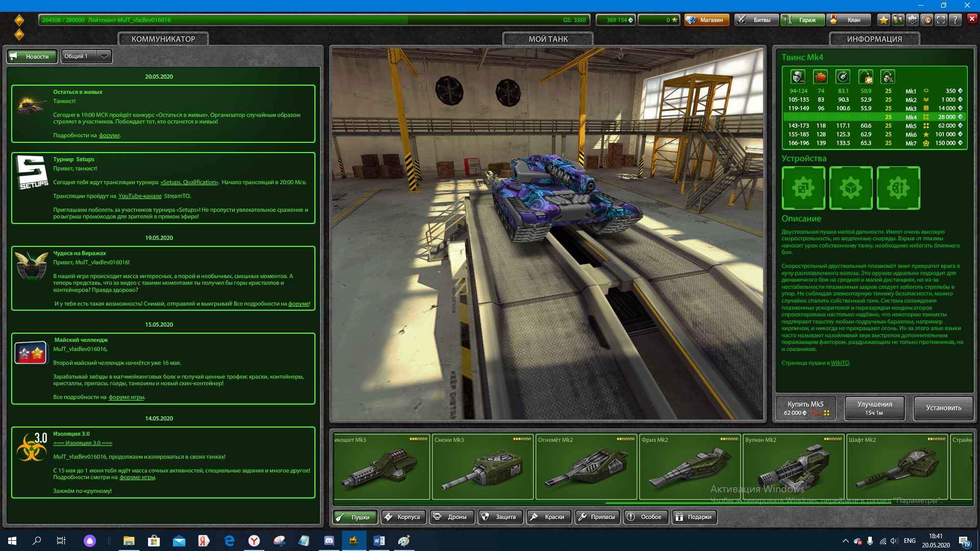980x551 pixels.
Task: Open the friends list icon
Action: (x=898, y=20)
